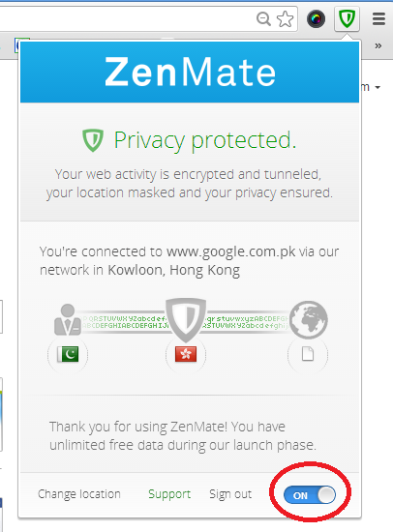The height and width of the screenshot is (532, 393).
Task: Open the Chrome hamburger menu
Action: pos(378,19)
